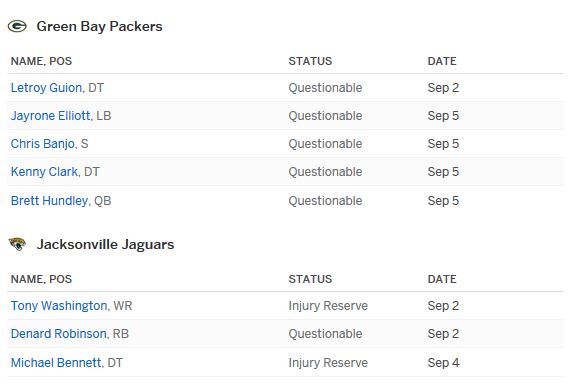Open Michael Bennett player profile
This screenshot has height=387, width=570.
point(56,363)
